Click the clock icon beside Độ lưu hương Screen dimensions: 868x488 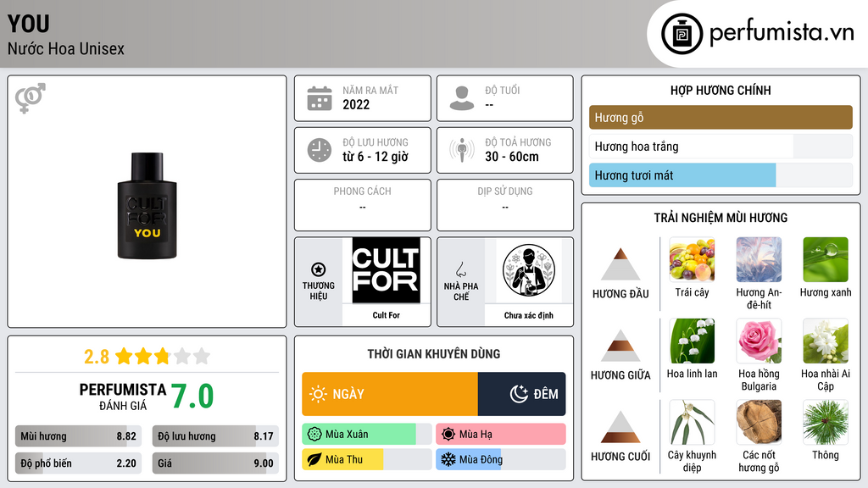click(320, 150)
